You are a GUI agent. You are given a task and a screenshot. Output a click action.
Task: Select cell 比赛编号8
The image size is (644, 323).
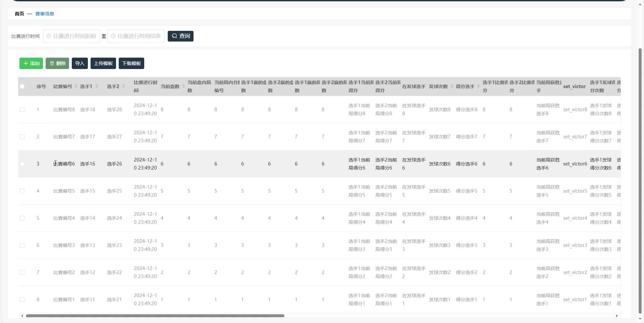tap(64, 110)
